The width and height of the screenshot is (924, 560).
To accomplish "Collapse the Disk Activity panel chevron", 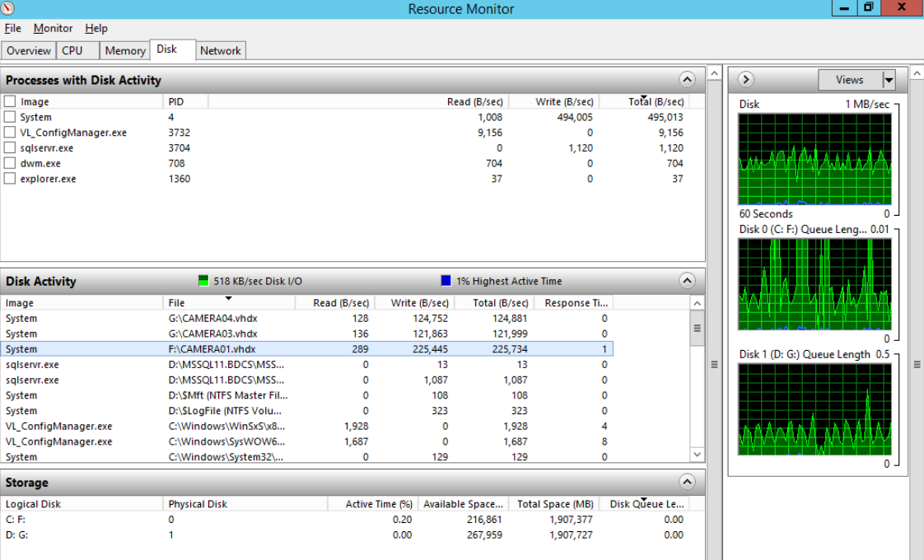I will pyautogui.click(x=687, y=281).
